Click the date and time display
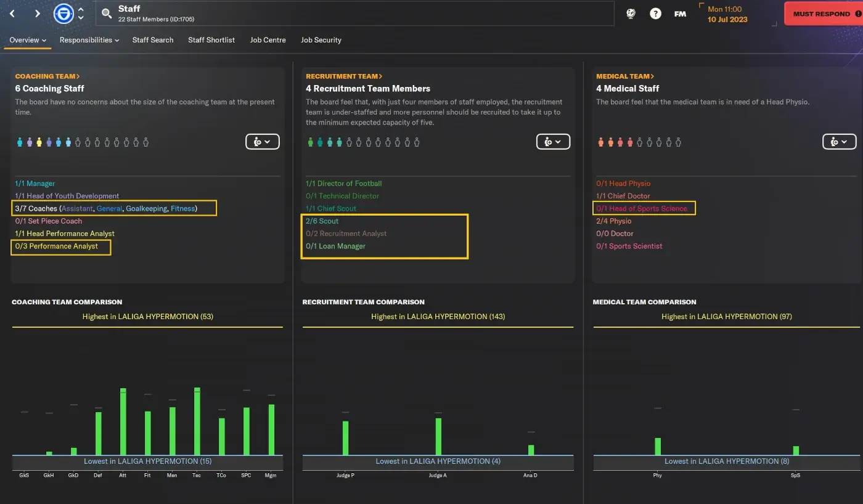The image size is (863, 504). tap(727, 14)
